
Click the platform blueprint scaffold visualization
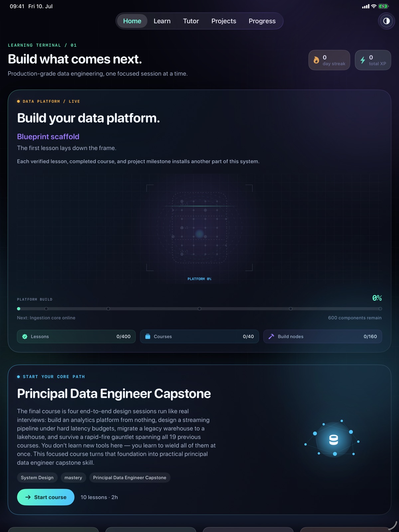[x=199, y=228]
